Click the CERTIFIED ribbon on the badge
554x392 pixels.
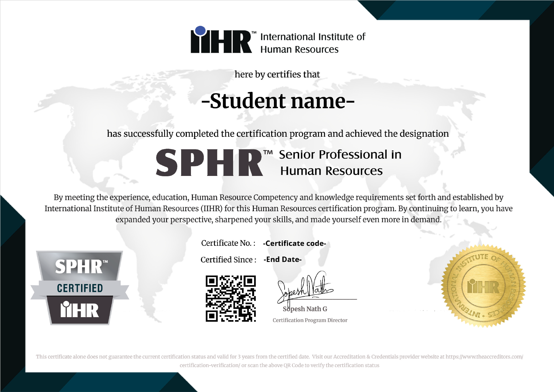point(80,288)
